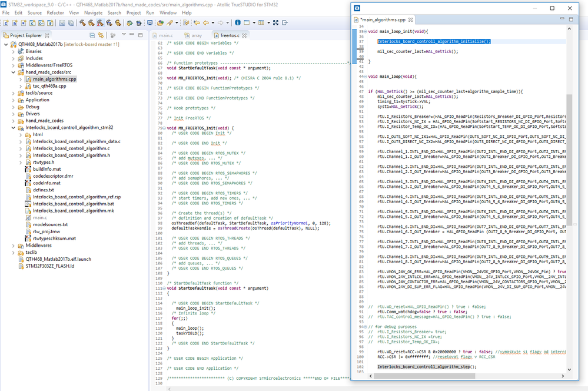588x391 pixels.
Task: Select defines.txt file in tree
Action: click(43, 190)
